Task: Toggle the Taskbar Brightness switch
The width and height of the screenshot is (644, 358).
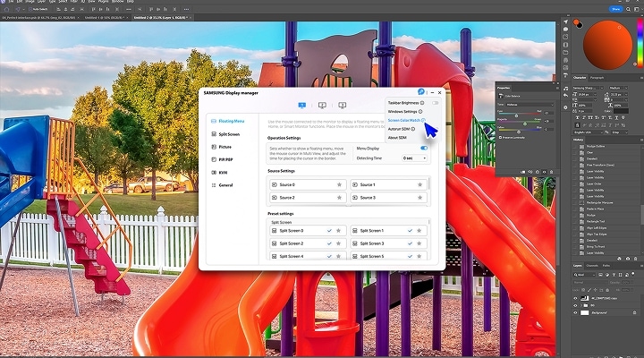Action: [435, 103]
